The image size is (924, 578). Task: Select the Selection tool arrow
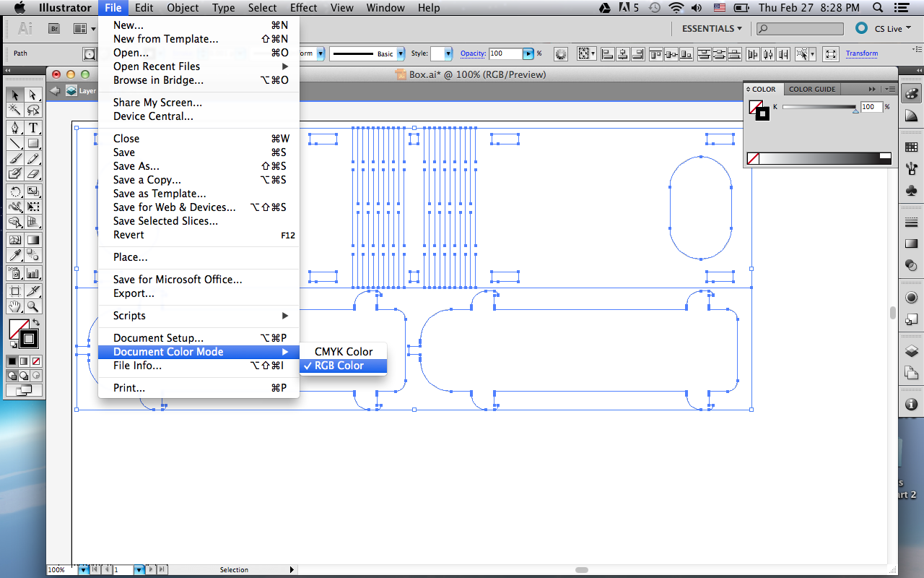(15, 95)
